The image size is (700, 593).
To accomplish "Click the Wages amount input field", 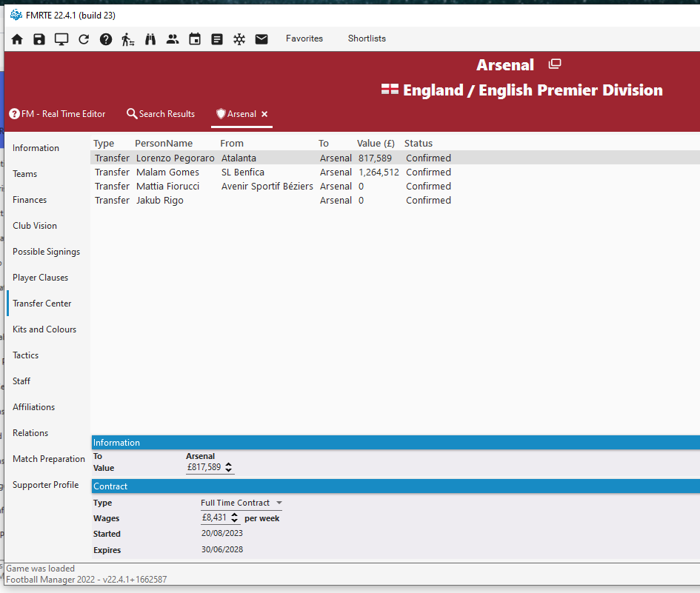I will pos(216,519).
